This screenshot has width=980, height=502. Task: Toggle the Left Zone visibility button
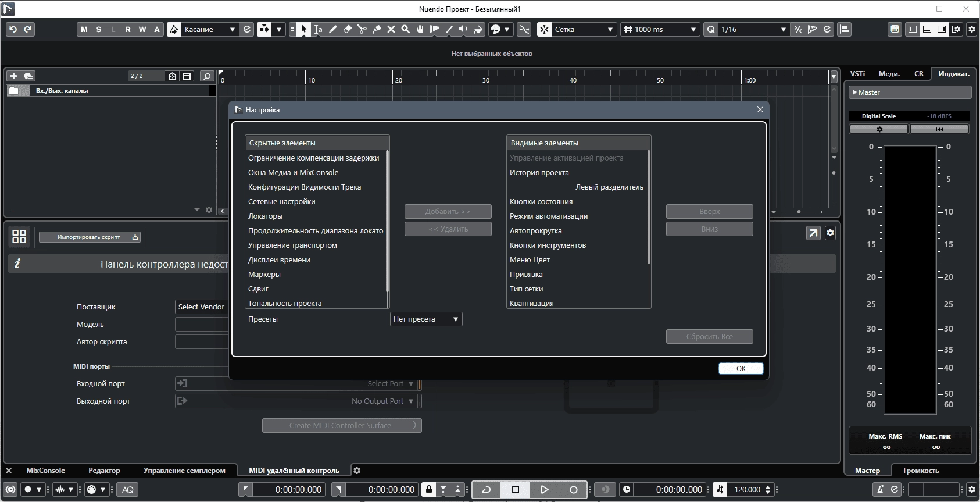point(913,29)
